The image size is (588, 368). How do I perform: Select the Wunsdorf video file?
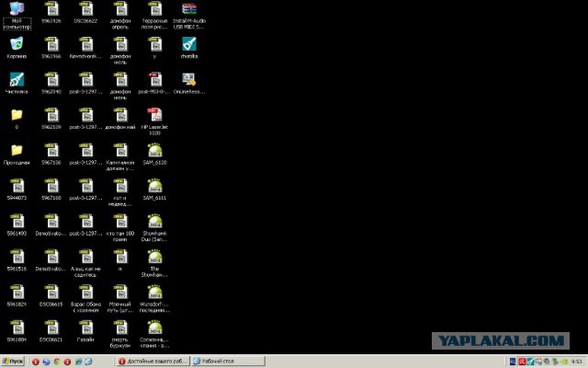(154, 298)
